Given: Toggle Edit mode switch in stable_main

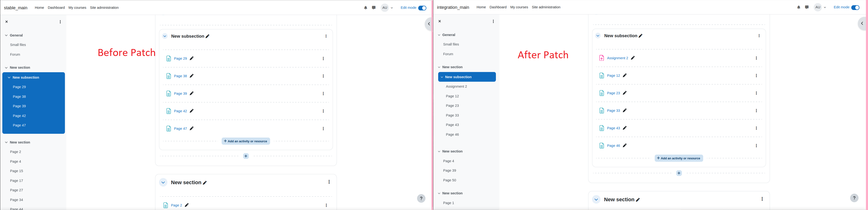Looking at the screenshot, I should coord(422,8).
